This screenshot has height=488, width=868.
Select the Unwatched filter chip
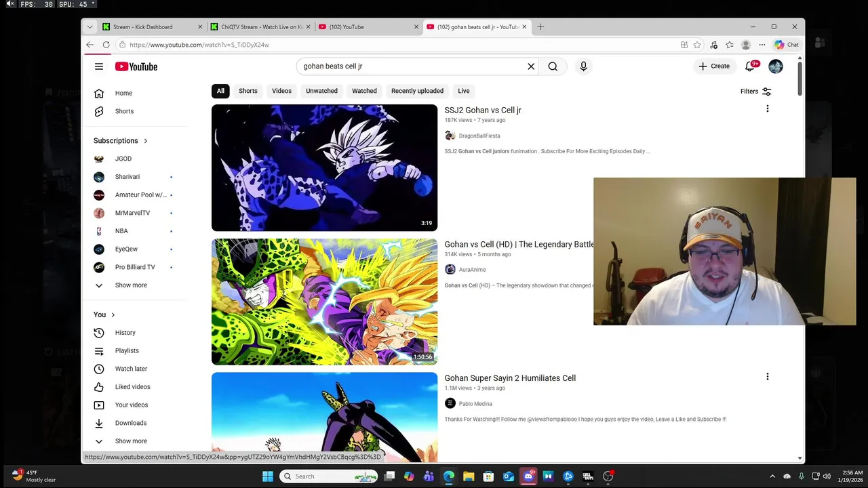(321, 91)
